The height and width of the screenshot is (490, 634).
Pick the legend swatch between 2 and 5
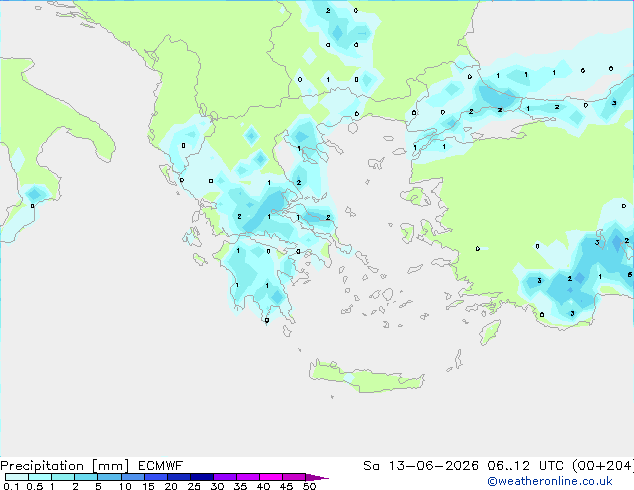tap(86, 477)
